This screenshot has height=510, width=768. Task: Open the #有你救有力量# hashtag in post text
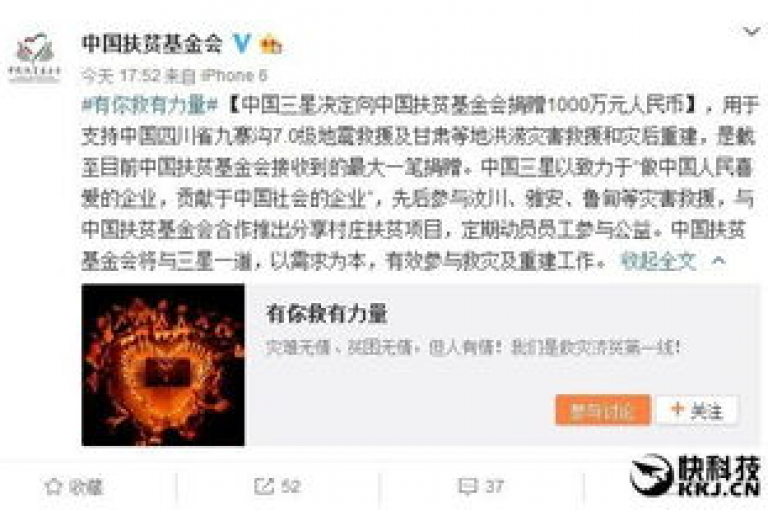click(150, 105)
